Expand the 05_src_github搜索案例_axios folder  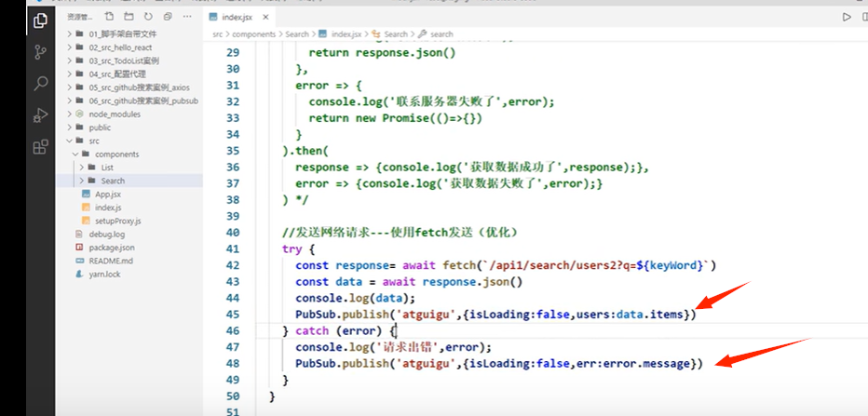coord(69,87)
